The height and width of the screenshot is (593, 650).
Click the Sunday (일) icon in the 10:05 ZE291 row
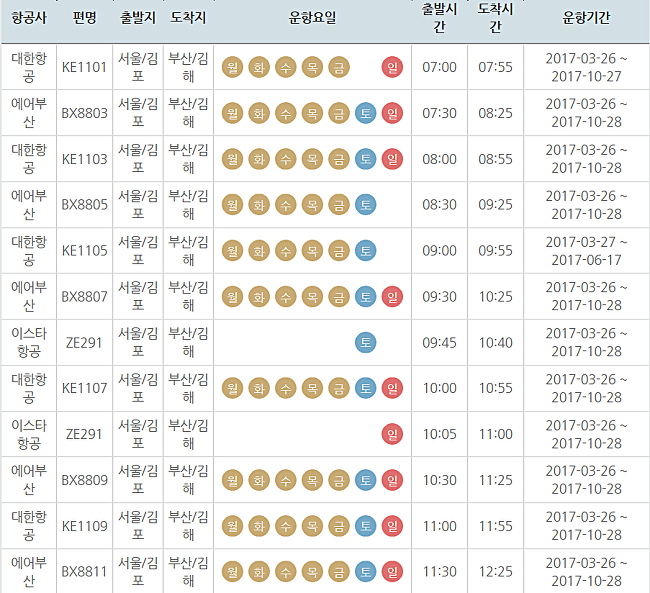(392, 435)
